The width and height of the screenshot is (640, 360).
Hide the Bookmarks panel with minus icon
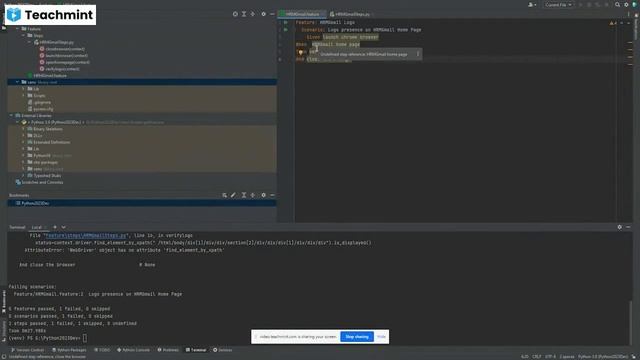[x=272, y=195]
